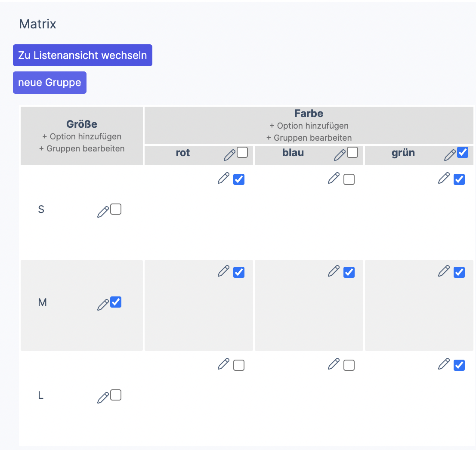Click the edit pencil next to blau

(340, 155)
